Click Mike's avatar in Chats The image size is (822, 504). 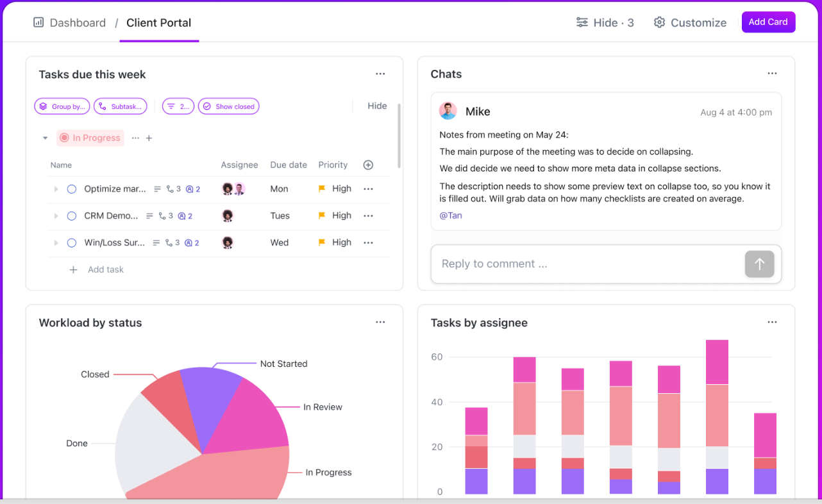(448, 111)
